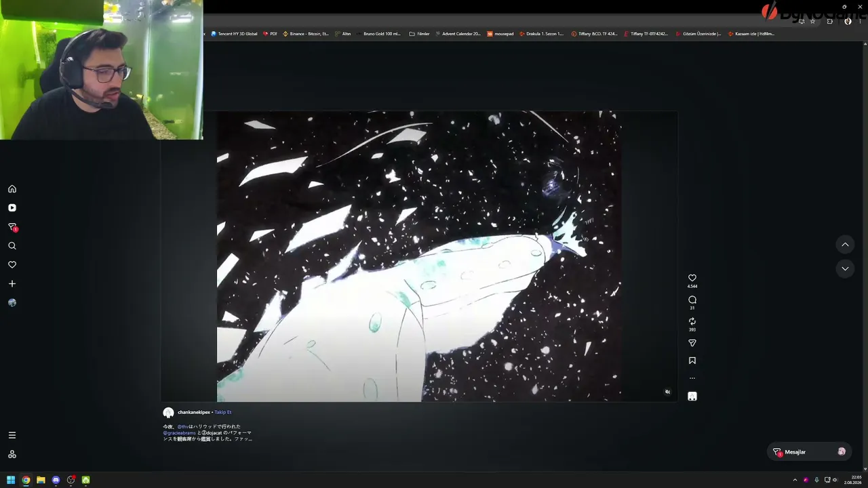Open the @gracieabrams mention in caption
This screenshot has height=488, width=868.
pos(179,432)
